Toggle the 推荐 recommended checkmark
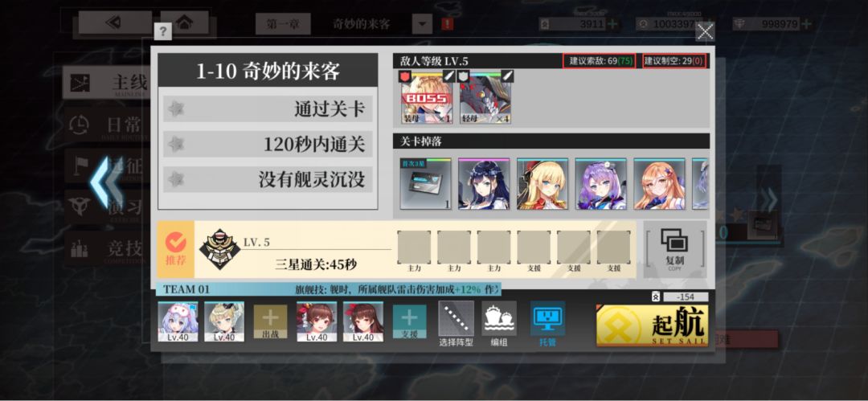Viewport: 868px width, 401px height. tap(175, 249)
